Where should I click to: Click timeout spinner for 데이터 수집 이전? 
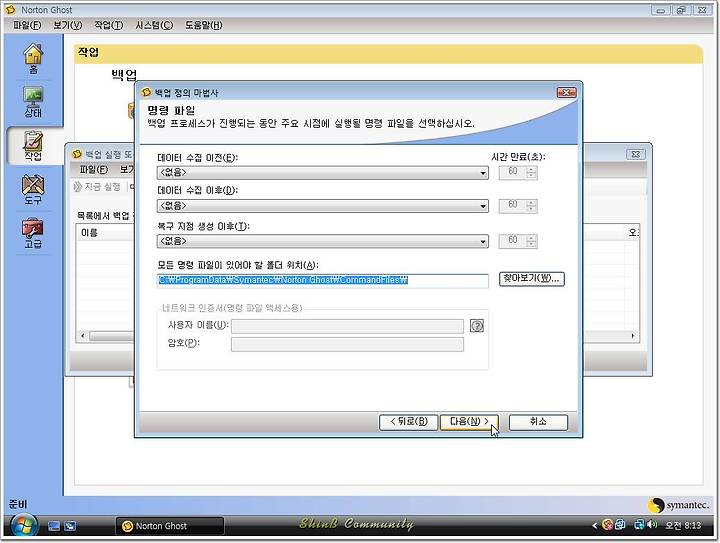point(518,172)
